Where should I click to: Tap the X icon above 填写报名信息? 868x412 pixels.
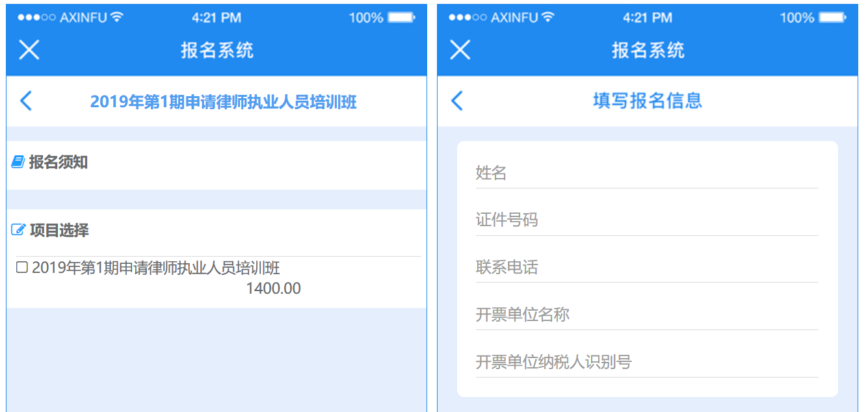(x=460, y=50)
